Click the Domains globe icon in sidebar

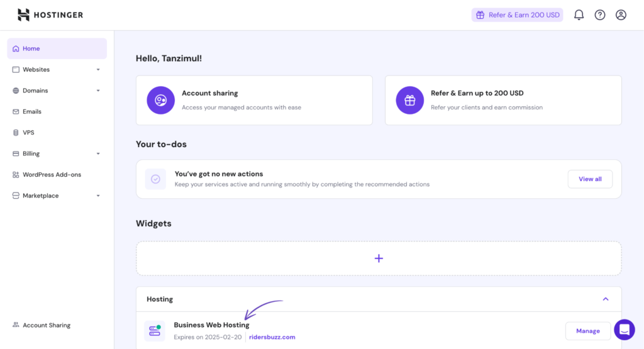click(x=16, y=91)
